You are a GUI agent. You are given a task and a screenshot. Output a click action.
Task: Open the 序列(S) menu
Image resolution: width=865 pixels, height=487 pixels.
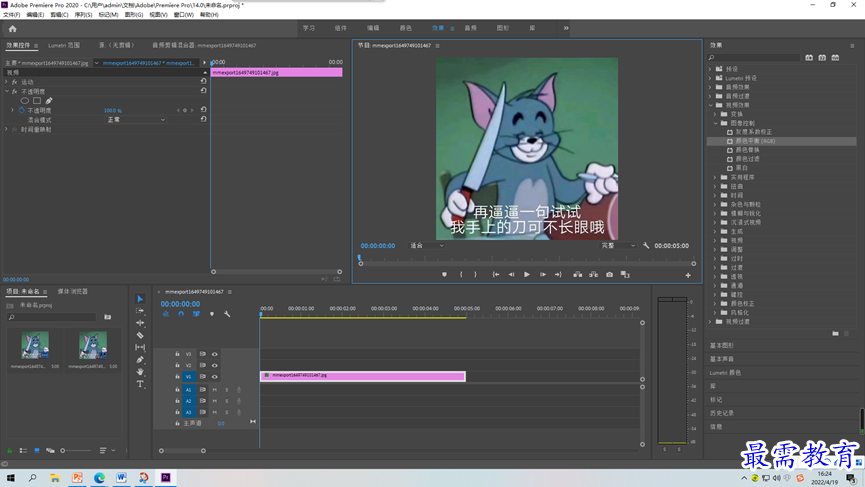coord(83,15)
